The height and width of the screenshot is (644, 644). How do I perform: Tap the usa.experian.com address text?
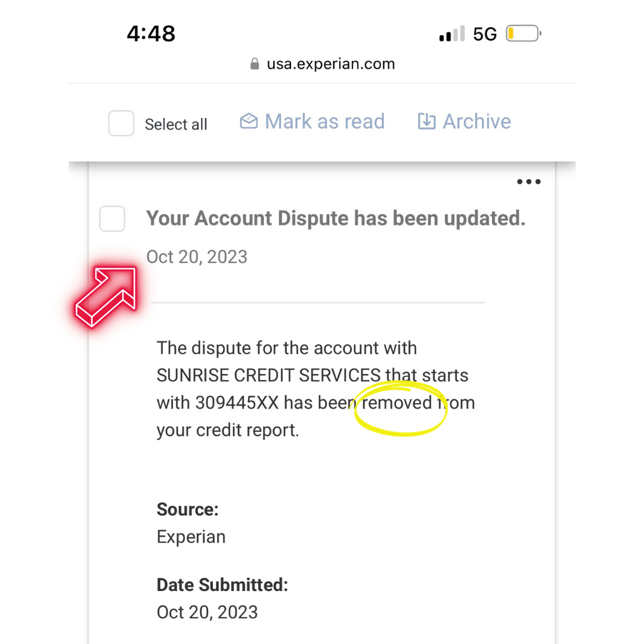tap(330, 64)
